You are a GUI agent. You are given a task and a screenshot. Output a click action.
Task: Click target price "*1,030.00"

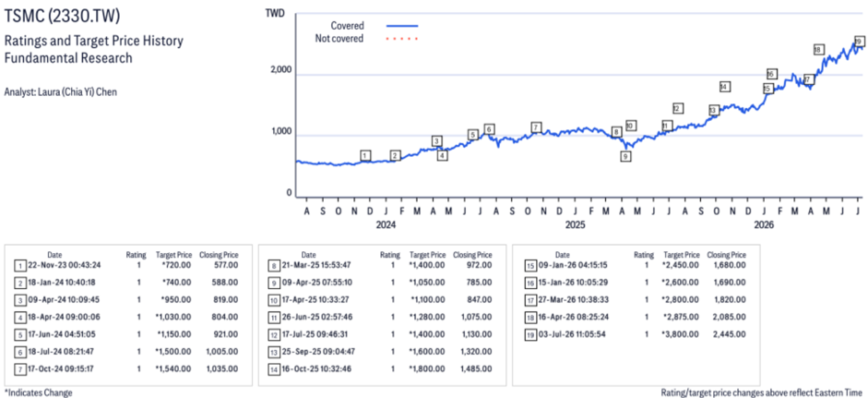[173, 317]
